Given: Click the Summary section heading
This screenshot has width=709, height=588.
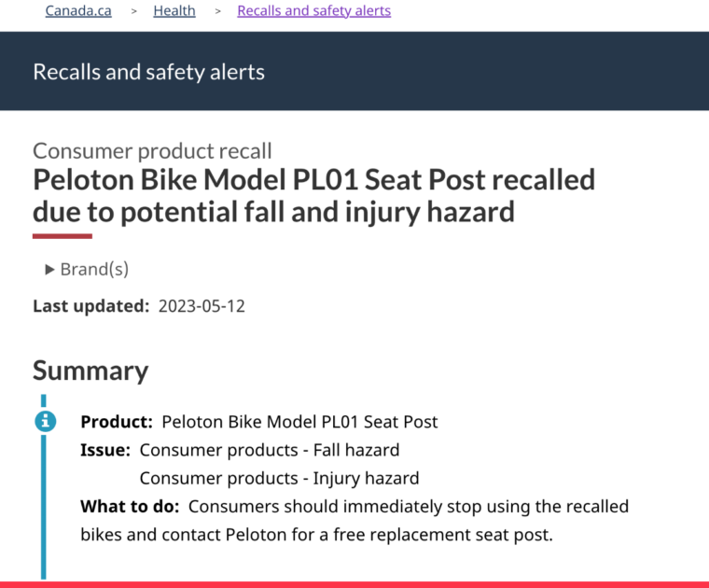Looking at the screenshot, I should [90, 371].
